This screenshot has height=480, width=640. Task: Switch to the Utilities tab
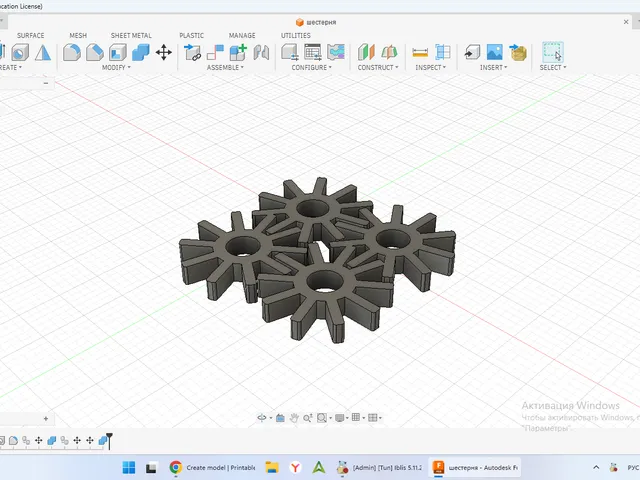(x=296, y=36)
